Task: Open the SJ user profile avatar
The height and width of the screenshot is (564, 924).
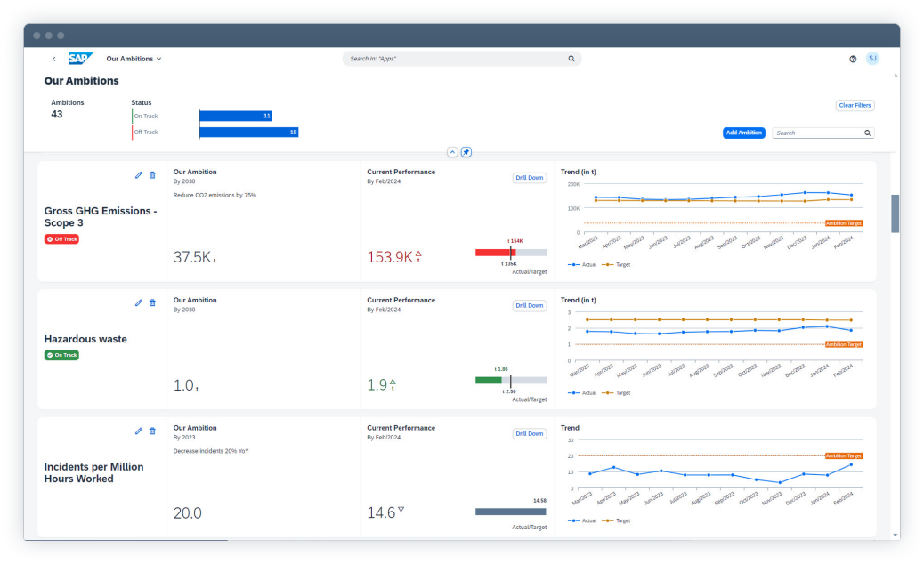Action: tap(872, 58)
